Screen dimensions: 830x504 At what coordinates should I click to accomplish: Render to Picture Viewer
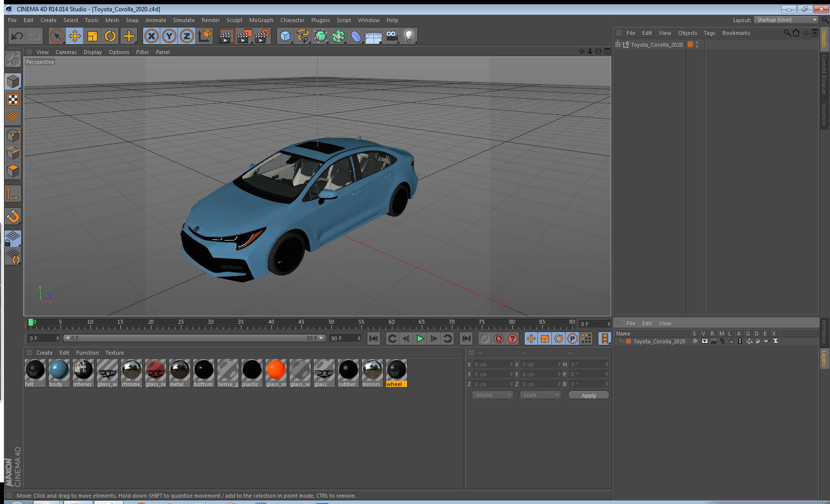click(x=244, y=36)
